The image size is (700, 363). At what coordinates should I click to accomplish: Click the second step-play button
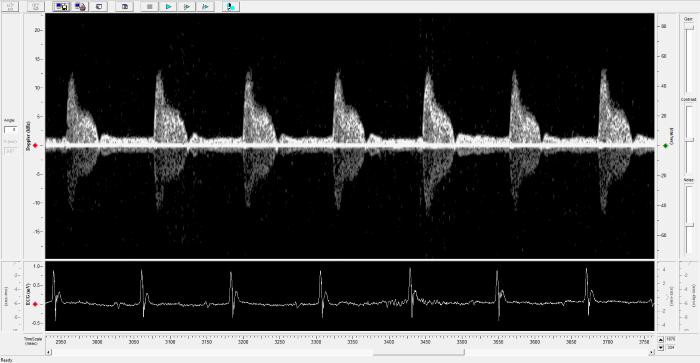[205, 6]
